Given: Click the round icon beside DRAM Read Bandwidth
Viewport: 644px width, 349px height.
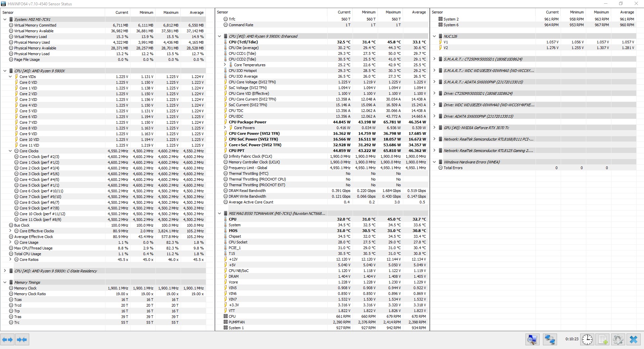Looking at the screenshot, I should coord(226,191).
